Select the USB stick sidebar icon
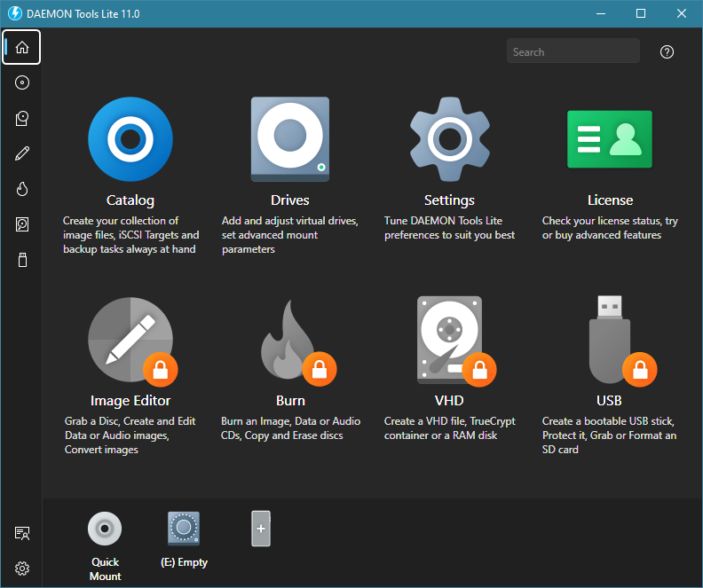The width and height of the screenshot is (703, 588). point(22,260)
